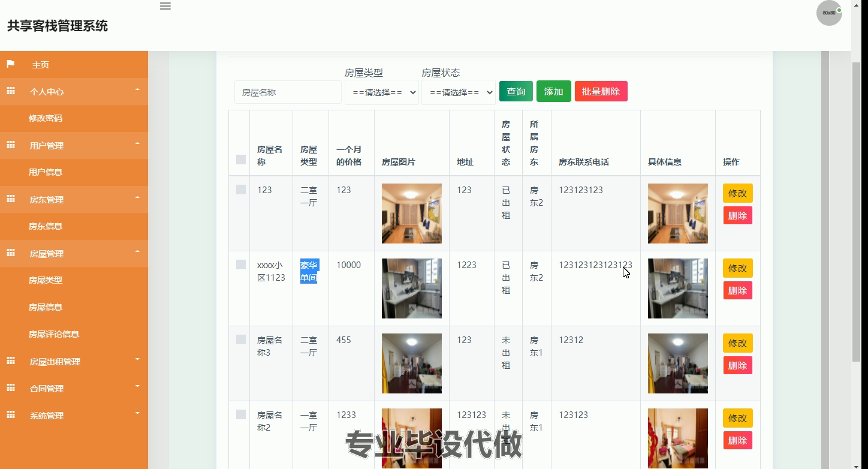Click highlighted 豪华单间 cell text
This screenshot has height=469, width=868.
309,271
